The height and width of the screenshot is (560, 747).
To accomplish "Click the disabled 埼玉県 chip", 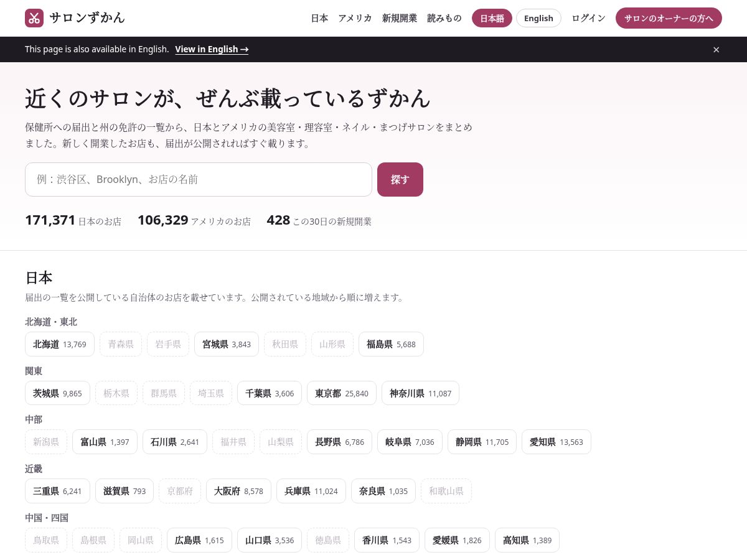I will (x=211, y=393).
